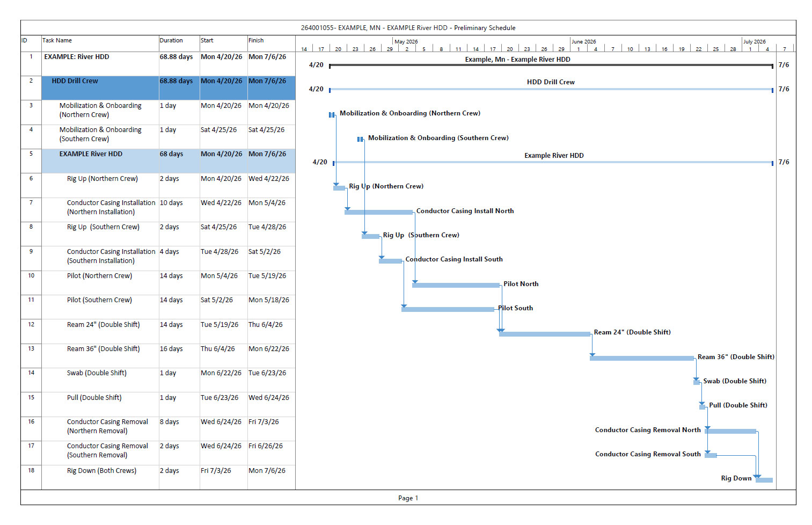Screen dimensions: 812x525
Task: Click the Finish column header
Action: 257,40
